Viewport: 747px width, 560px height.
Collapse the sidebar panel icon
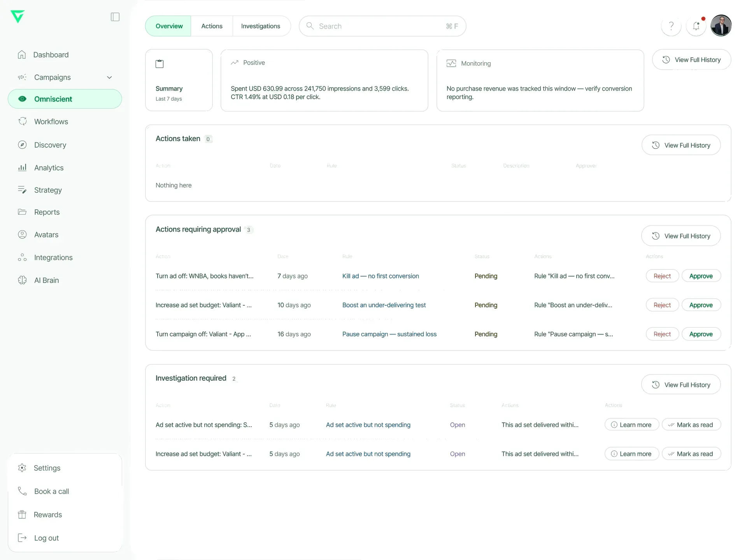115,17
